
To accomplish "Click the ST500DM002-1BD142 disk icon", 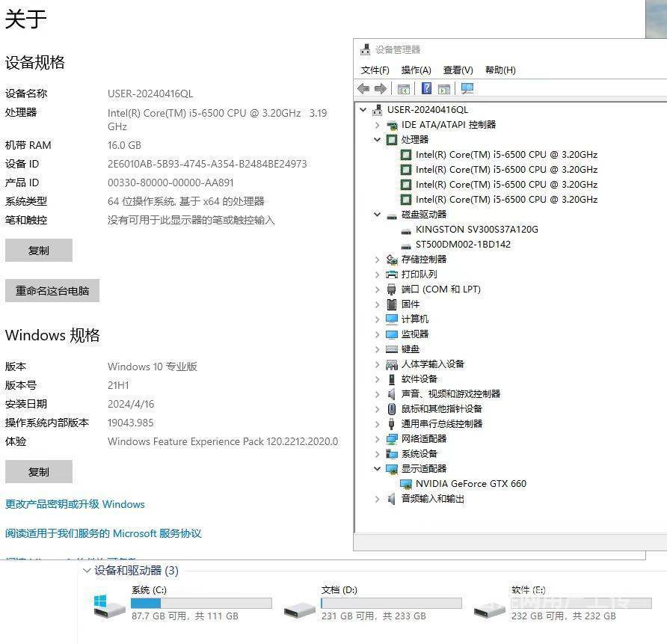I will point(406,245).
